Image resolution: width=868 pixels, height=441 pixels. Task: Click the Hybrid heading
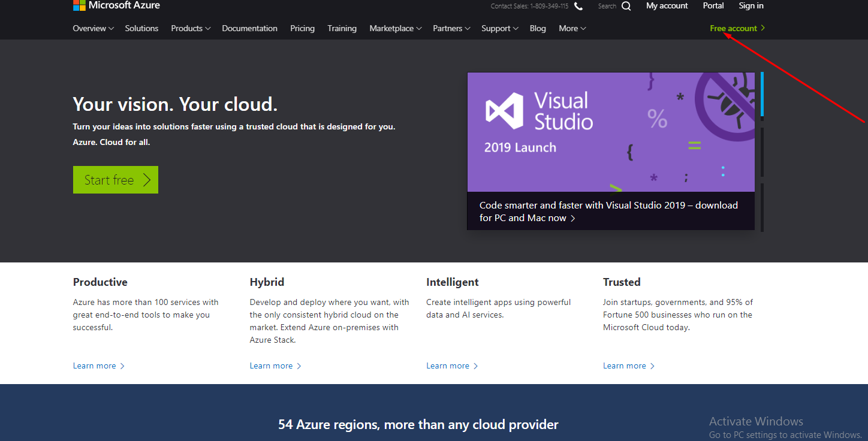267,282
